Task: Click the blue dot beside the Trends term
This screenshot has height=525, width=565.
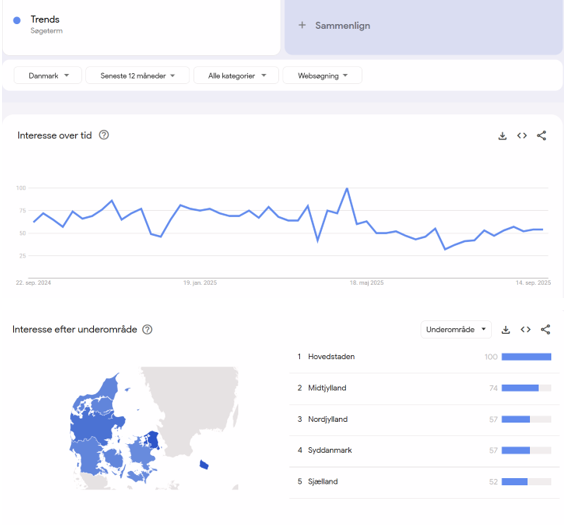Action: pyautogui.click(x=17, y=20)
